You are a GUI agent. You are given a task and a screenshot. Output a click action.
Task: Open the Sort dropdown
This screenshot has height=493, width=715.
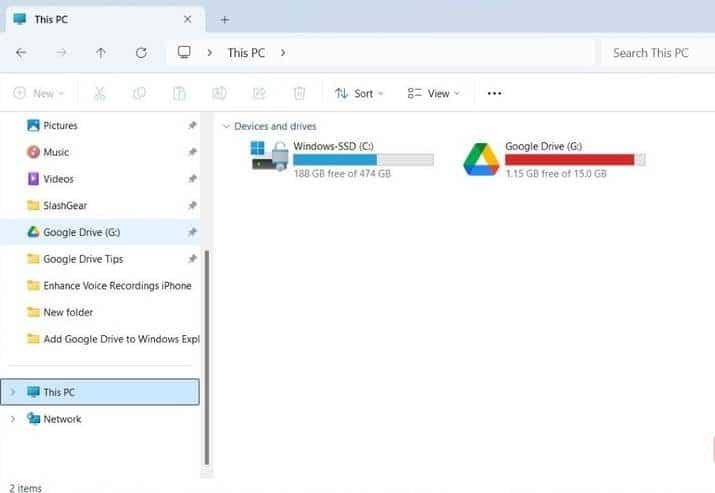click(x=359, y=93)
